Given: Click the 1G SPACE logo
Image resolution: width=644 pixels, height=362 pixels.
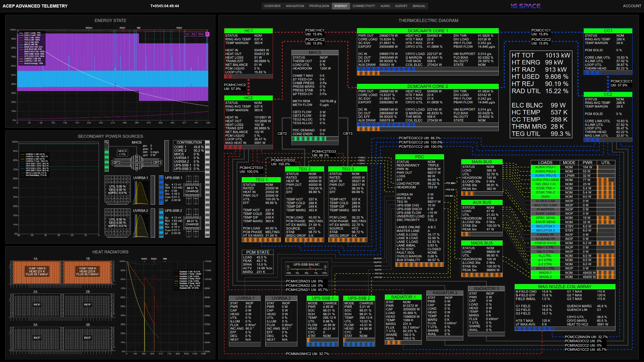Looking at the screenshot, I should coord(525,6).
